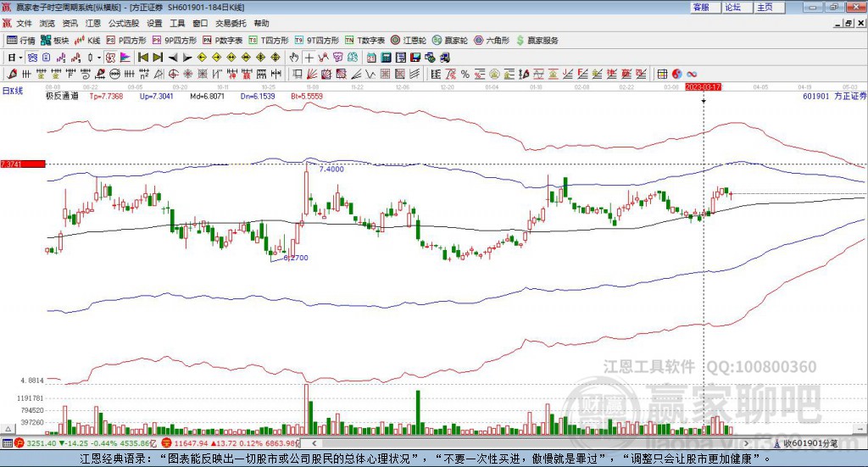Open the 窗口 menu
This screenshot has height=467, width=868.
click(x=200, y=23)
